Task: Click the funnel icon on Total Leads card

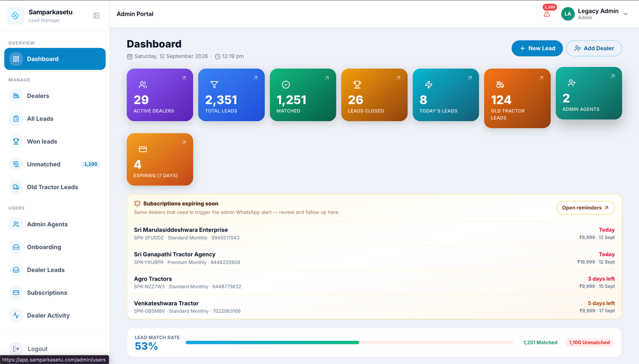Action: pyautogui.click(x=214, y=85)
